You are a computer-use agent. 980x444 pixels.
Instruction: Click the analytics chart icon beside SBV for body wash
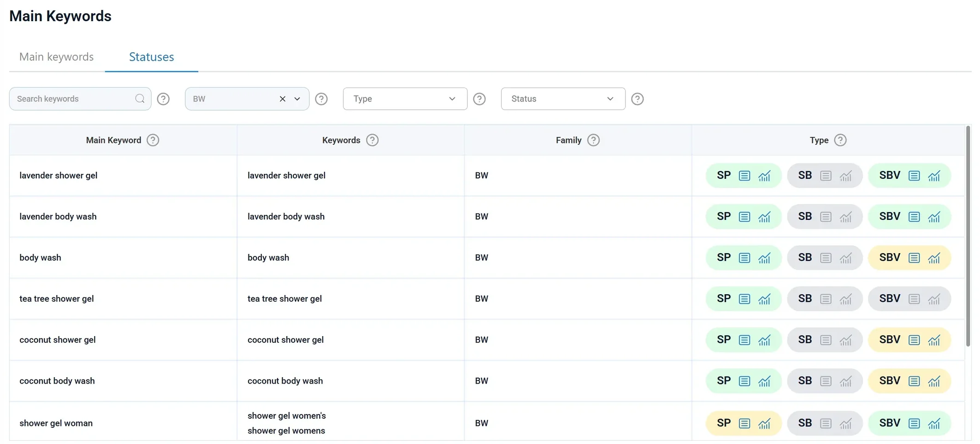point(934,258)
